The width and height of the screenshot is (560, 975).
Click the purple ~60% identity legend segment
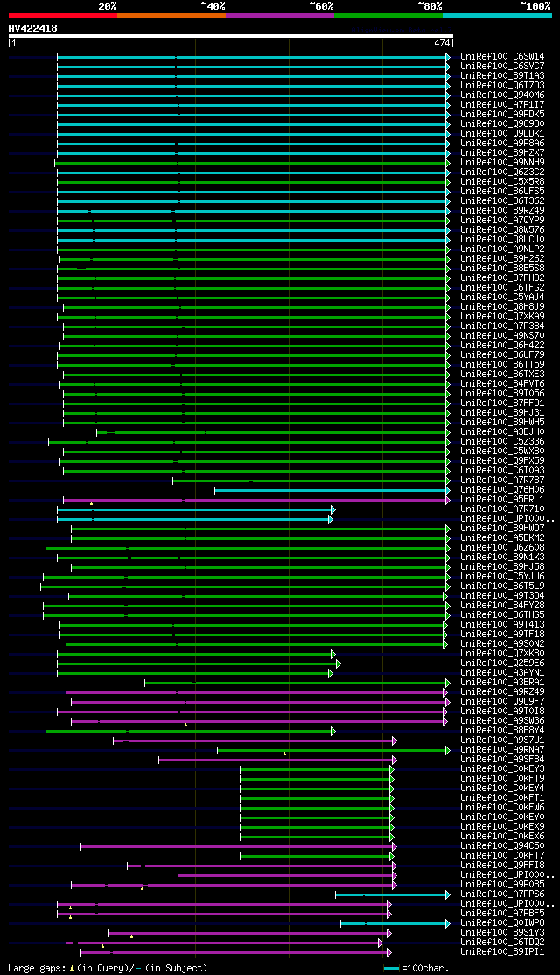280,16
